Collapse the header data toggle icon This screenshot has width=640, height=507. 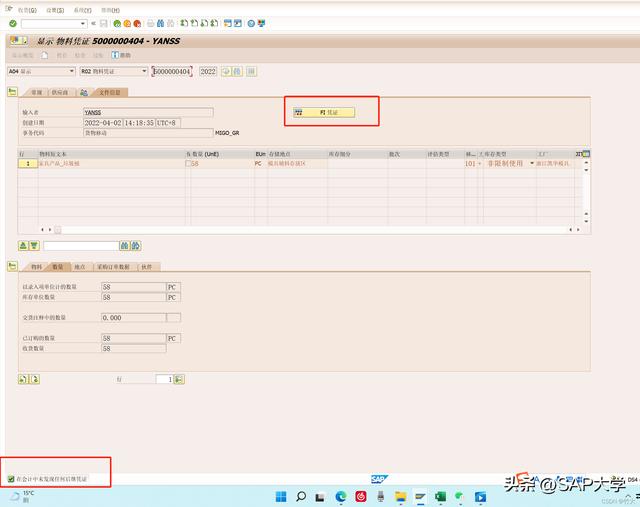12,91
